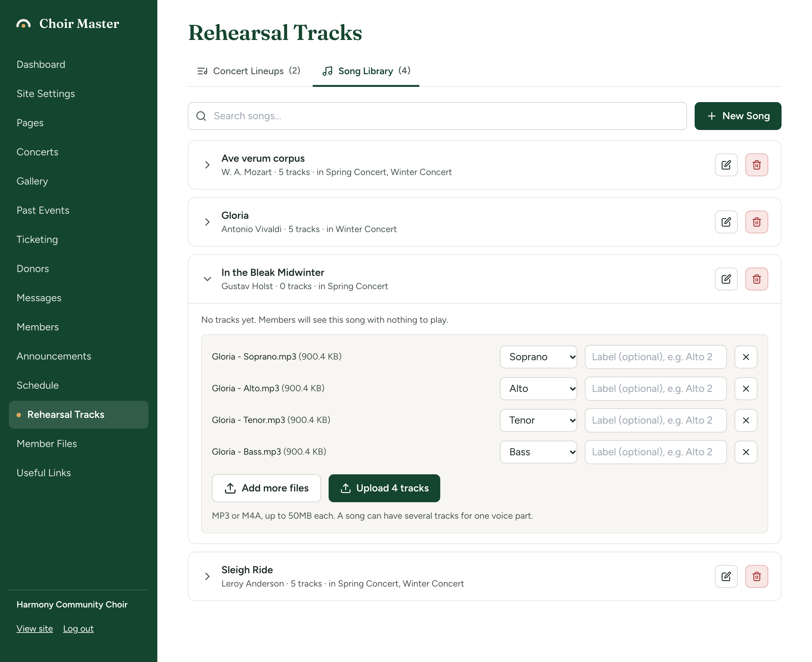
Task: Open voice part dropdown showing Bass
Action: point(538,452)
